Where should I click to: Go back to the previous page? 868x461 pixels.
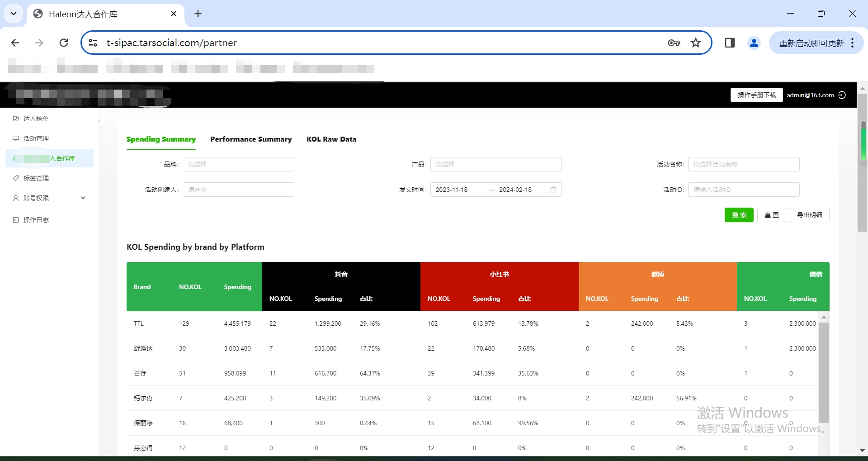point(15,43)
